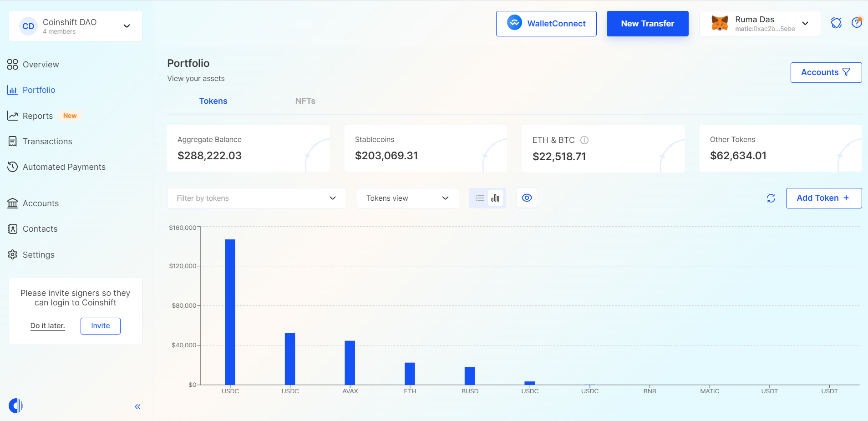Open the help question mark icon
868x421 pixels.
856,23
